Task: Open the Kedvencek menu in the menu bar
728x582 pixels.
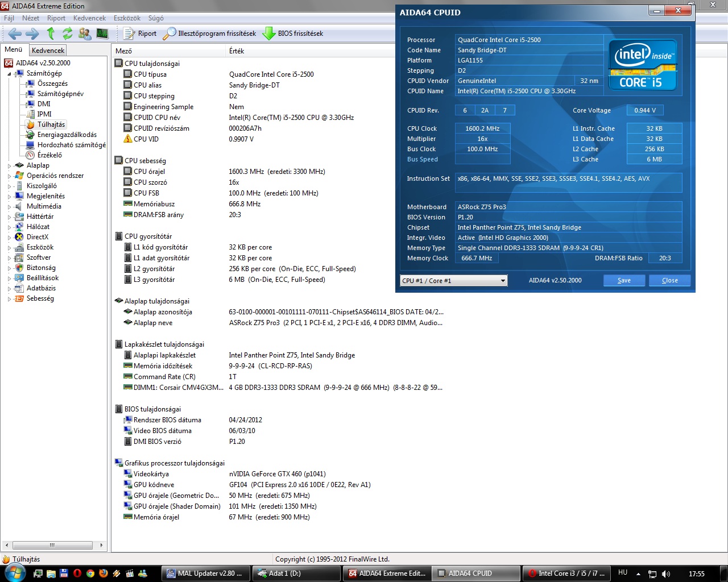Action: [89, 18]
